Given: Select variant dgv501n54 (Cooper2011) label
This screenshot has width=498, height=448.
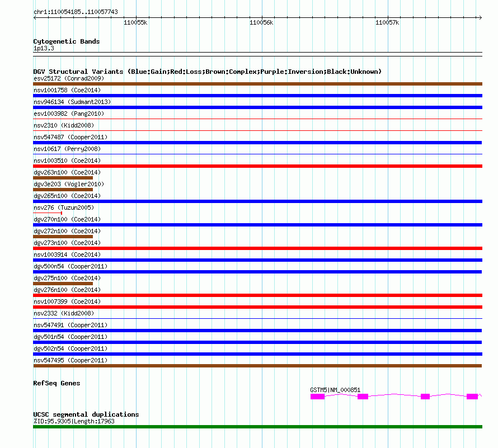Looking at the screenshot, I should (x=71, y=337).
